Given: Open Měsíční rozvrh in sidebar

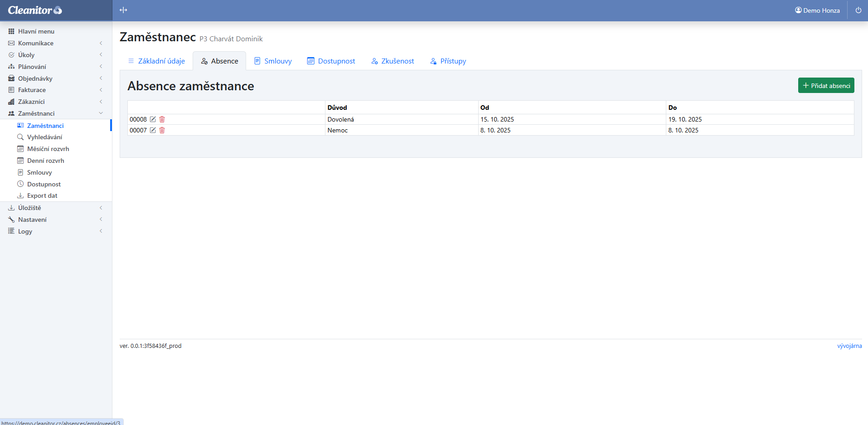Looking at the screenshot, I should tap(48, 149).
